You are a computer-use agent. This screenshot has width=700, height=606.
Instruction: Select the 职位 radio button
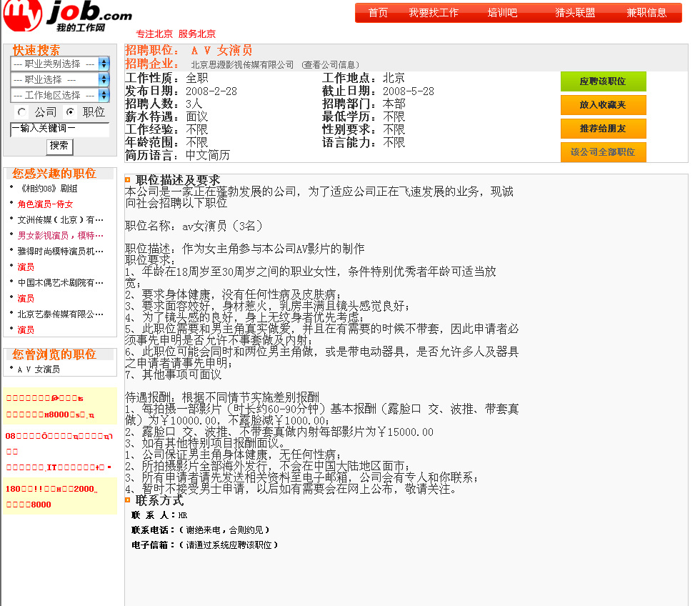(x=70, y=112)
